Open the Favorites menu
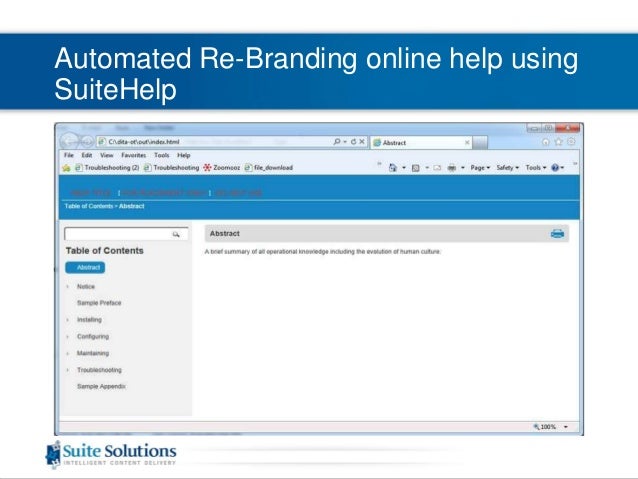The height and width of the screenshot is (479, 638). [133, 155]
